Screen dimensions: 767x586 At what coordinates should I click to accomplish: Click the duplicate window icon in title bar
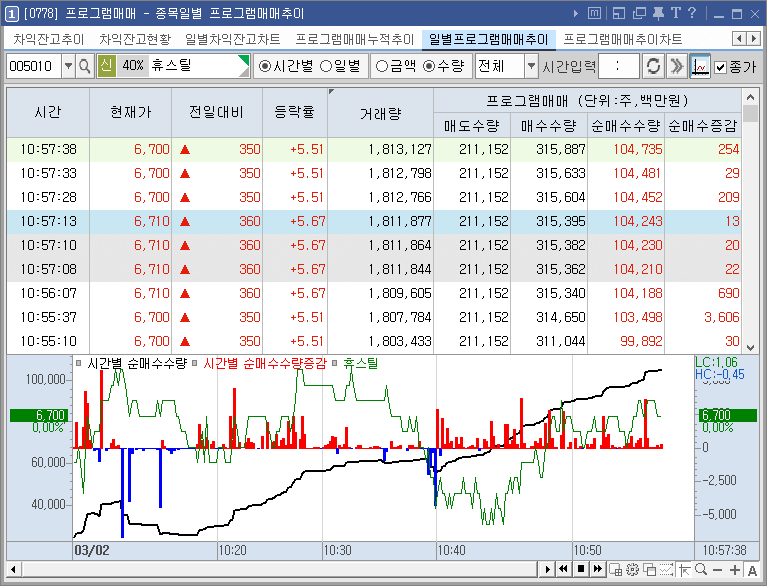click(x=639, y=13)
